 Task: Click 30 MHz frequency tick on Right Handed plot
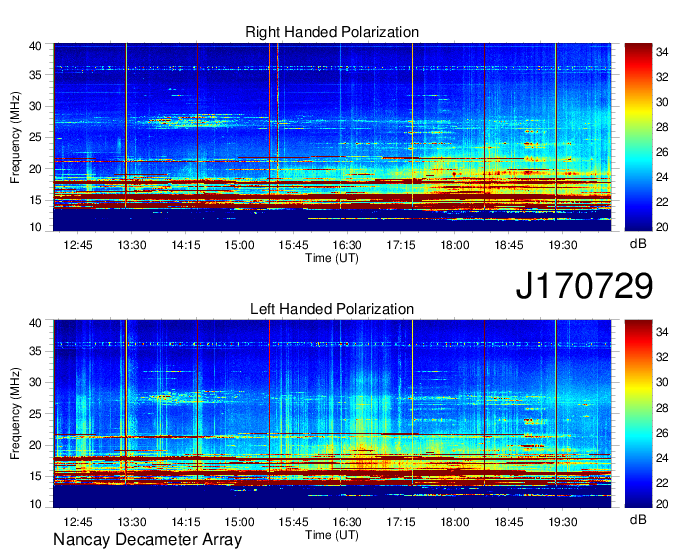pos(35,106)
